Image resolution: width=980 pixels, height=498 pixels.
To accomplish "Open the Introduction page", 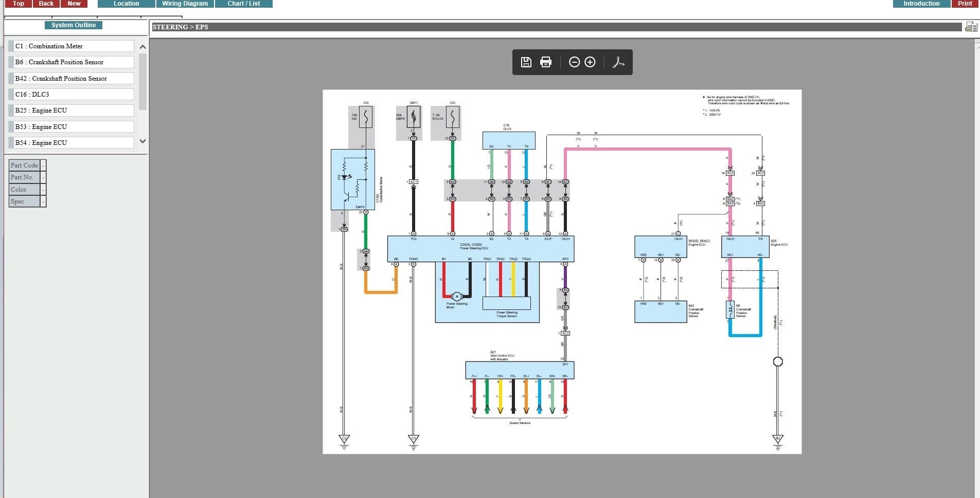I will (921, 4).
